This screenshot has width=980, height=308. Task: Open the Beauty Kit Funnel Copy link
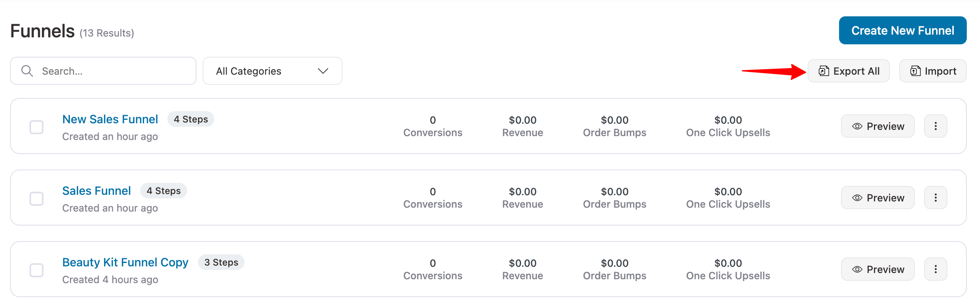click(x=125, y=262)
